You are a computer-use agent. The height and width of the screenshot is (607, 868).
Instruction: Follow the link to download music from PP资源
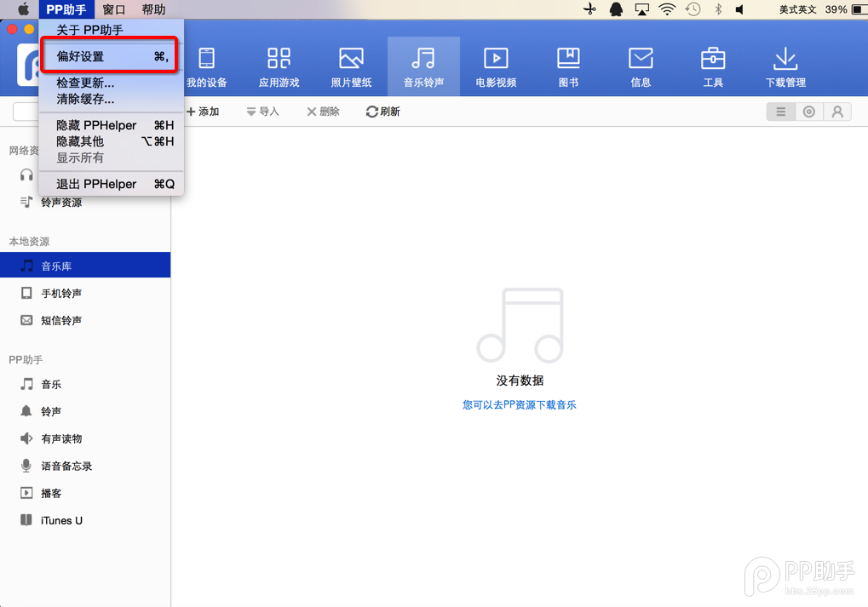click(519, 405)
